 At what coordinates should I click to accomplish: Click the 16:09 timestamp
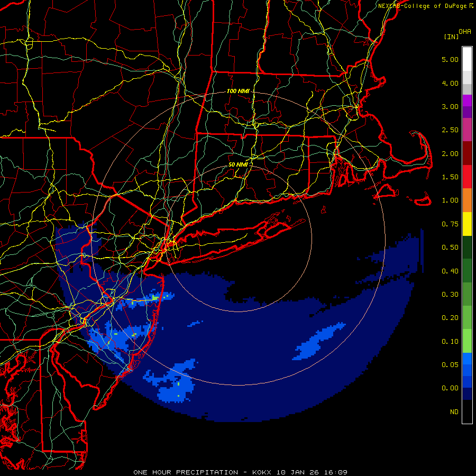pyautogui.click(x=336, y=472)
